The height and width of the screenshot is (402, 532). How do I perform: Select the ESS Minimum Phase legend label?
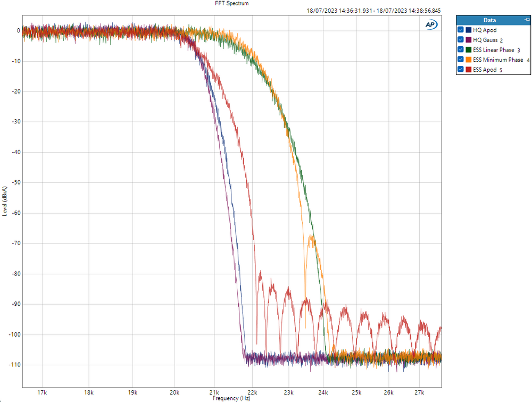498,60
